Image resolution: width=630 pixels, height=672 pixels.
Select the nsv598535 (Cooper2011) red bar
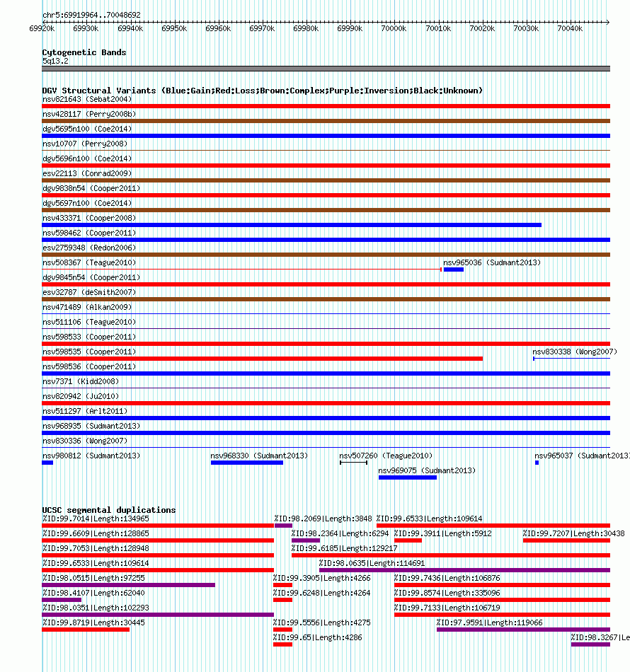coord(262,359)
